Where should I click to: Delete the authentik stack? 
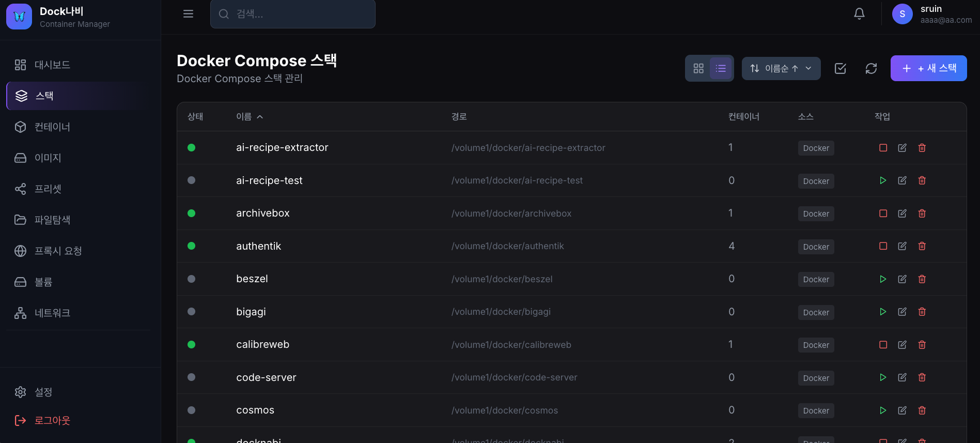(922, 246)
